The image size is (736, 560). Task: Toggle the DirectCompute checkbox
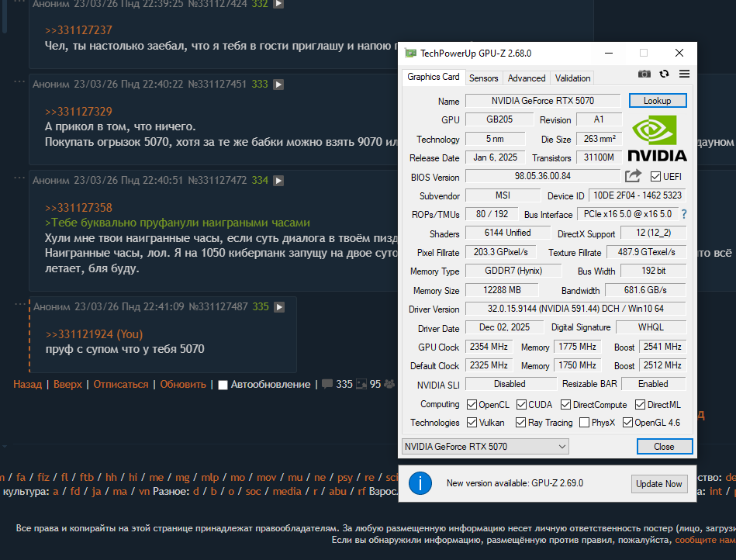[565, 405]
